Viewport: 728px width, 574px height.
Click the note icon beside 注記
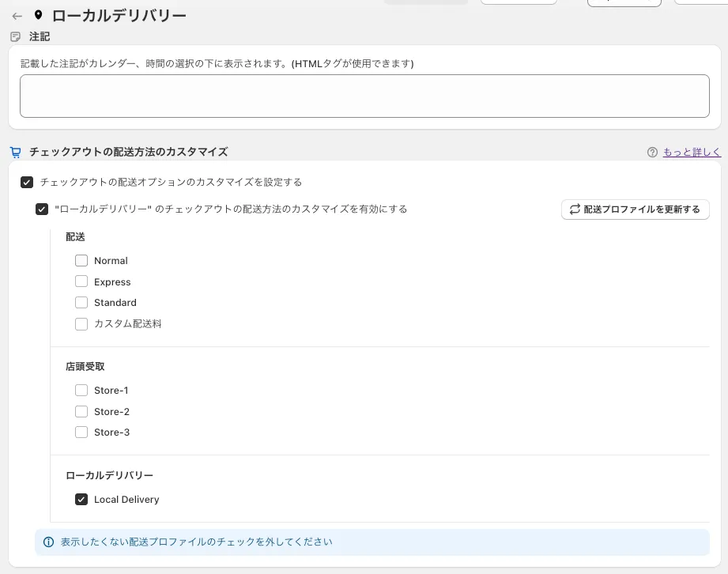(x=15, y=36)
